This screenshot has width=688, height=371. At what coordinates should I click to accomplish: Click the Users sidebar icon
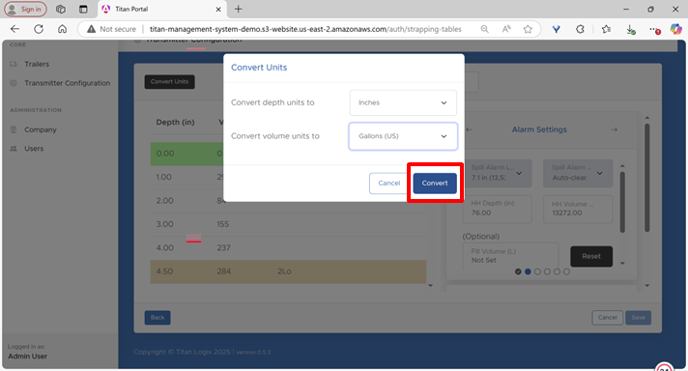pos(14,149)
